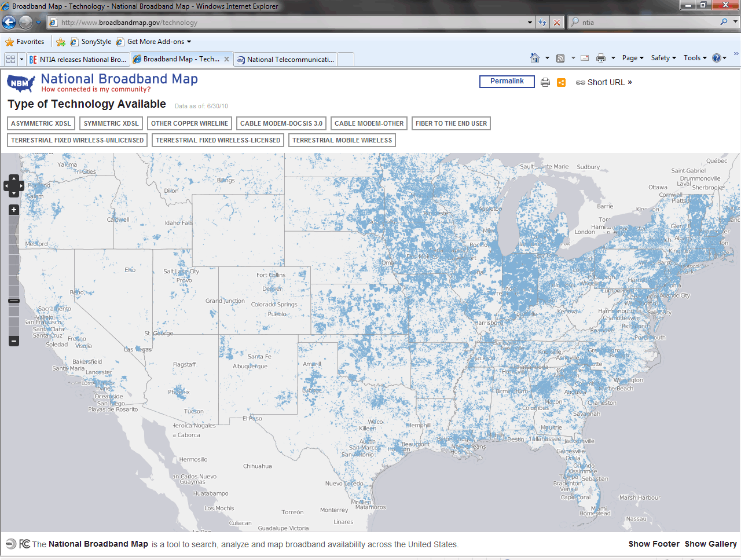This screenshot has width=741, height=560.
Task: Click the NTIA round logo in footer
Action: (10, 544)
